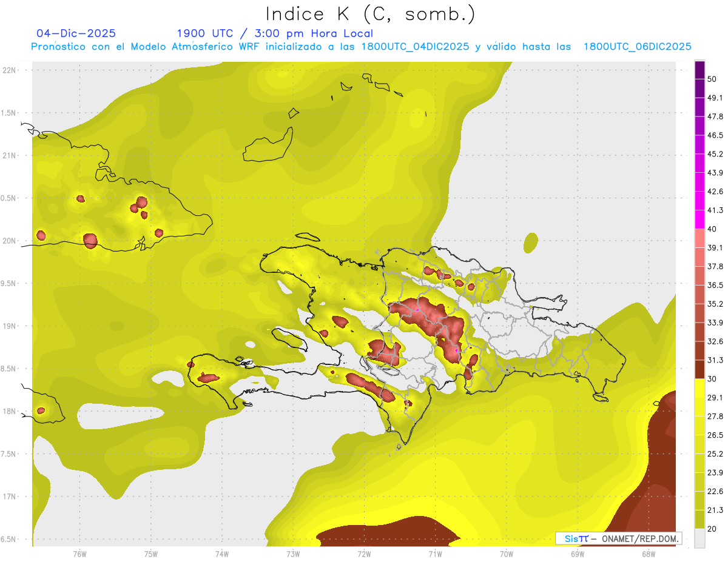Pick the magenta colorbar segment between 40 and 41.3
This screenshot has height=562, width=728.
click(x=699, y=219)
